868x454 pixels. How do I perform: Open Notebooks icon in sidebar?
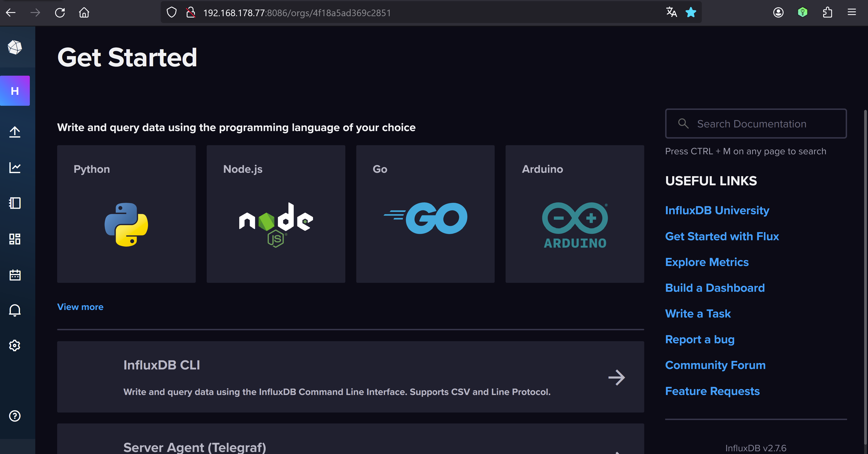(x=15, y=203)
